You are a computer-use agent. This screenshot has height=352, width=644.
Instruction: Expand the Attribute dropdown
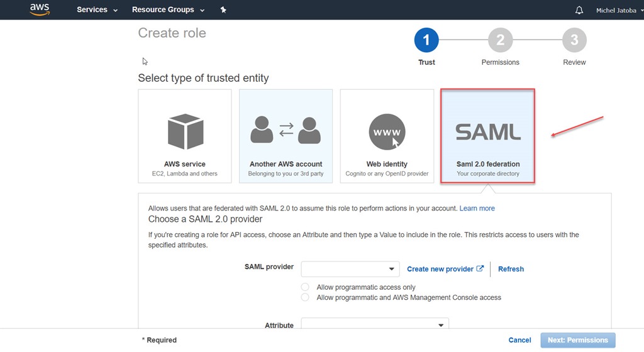[375, 324]
